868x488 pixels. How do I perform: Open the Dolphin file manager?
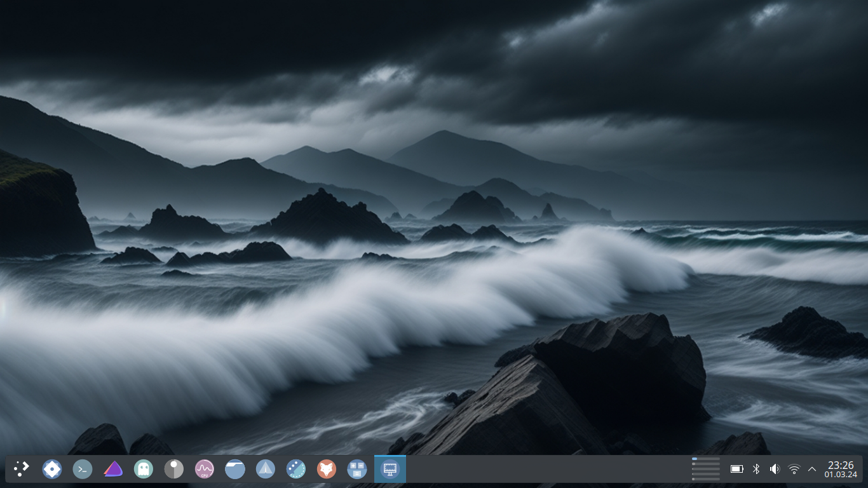[x=235, y=470]
